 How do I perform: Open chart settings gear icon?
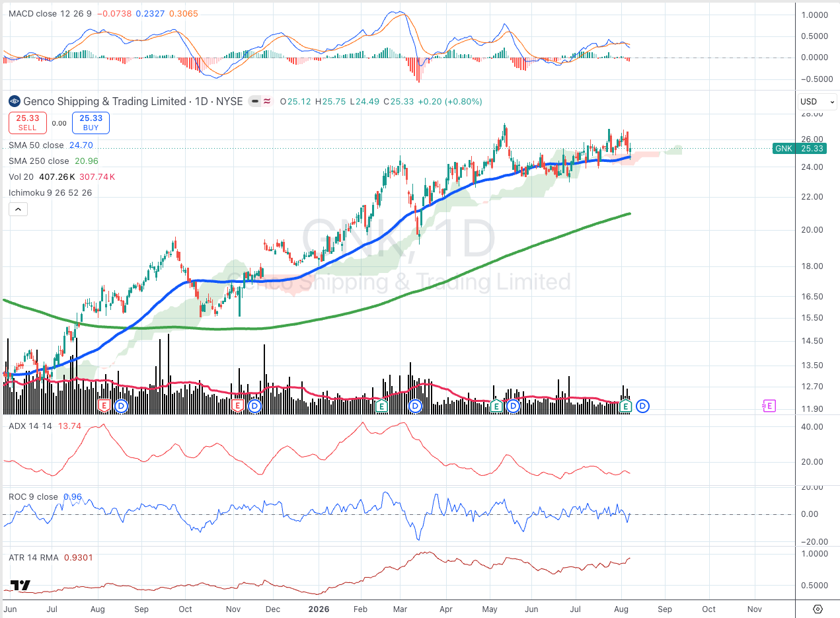818,609
